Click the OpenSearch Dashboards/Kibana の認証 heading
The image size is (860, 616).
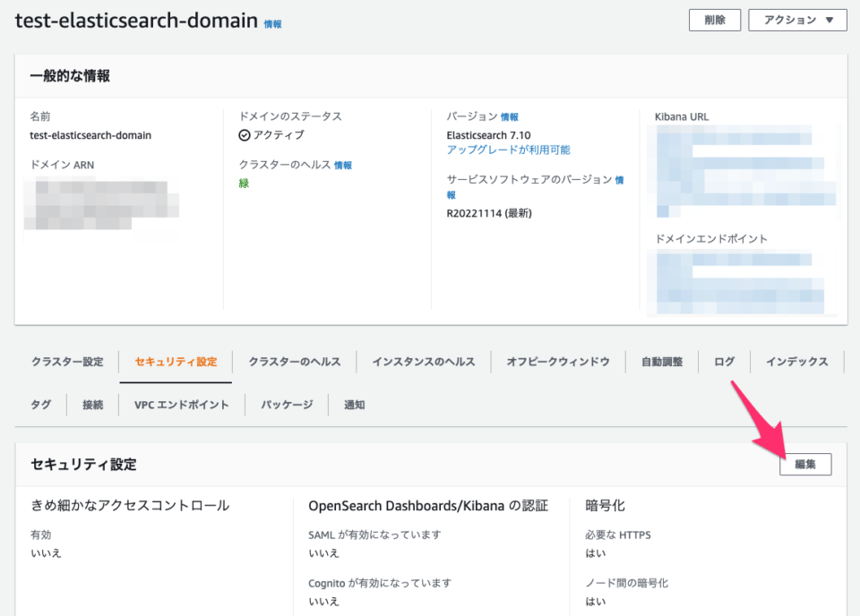click(x=428, y=505)
